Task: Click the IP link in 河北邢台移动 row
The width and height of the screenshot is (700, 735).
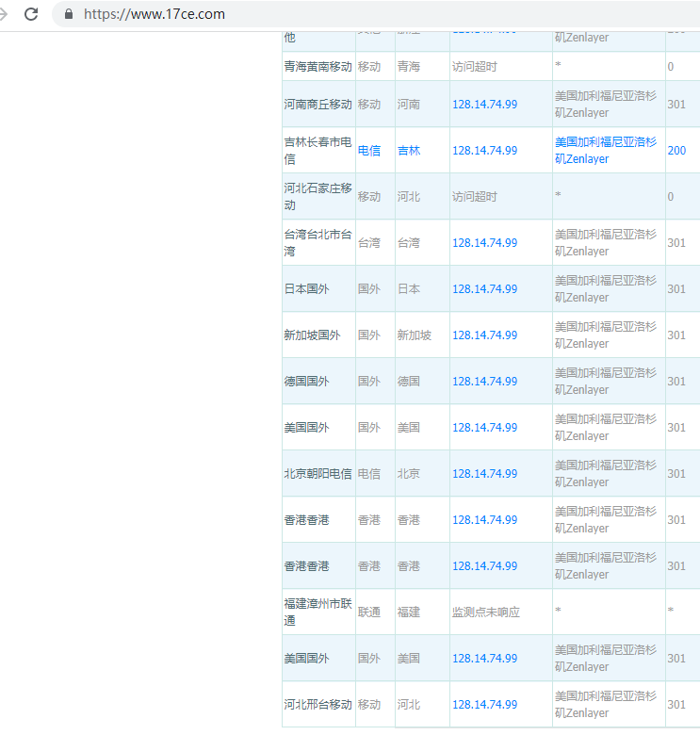Action: (x=484, y=704)
